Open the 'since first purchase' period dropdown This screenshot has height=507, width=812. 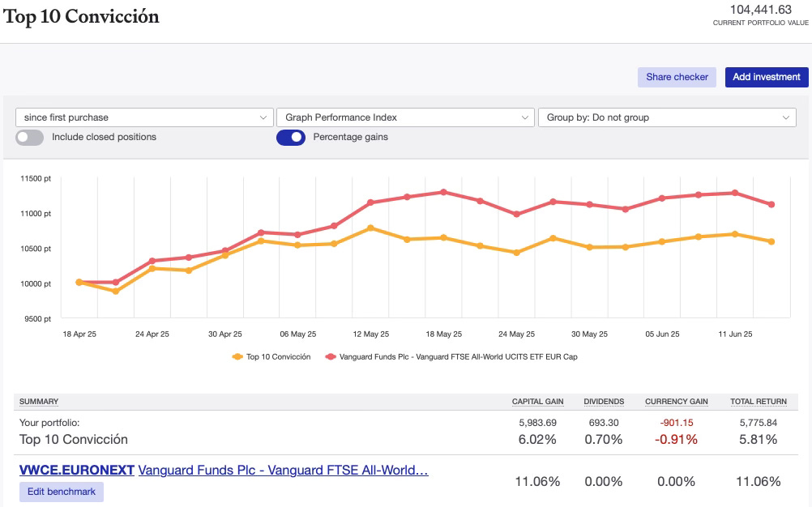coord(144,117)
